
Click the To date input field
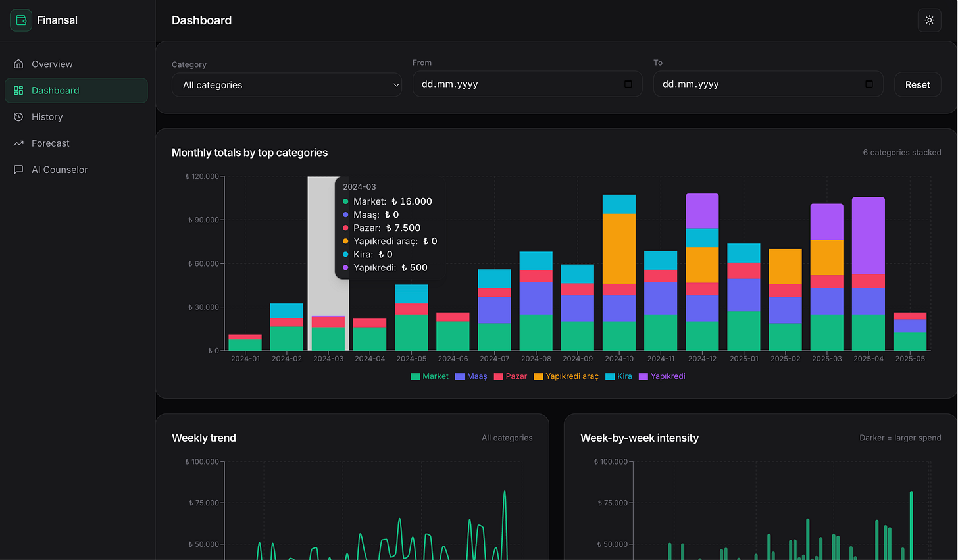(768, 84)
